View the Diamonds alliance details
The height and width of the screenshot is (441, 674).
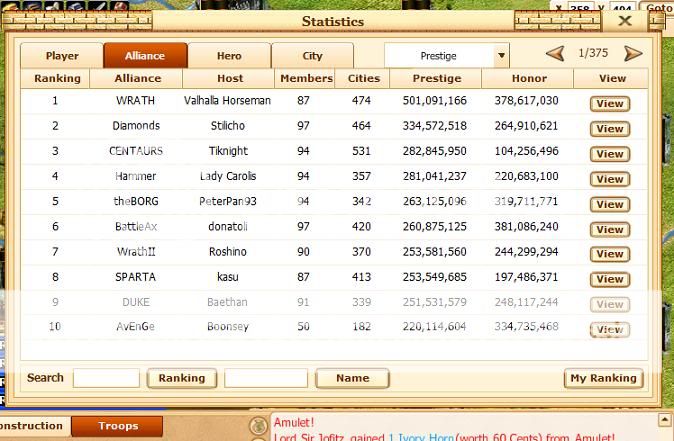pos(609,128)
